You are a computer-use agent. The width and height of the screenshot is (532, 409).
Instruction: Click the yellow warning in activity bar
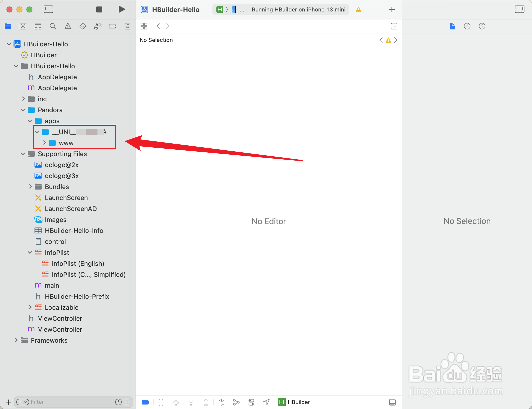[x=358, y=9]
